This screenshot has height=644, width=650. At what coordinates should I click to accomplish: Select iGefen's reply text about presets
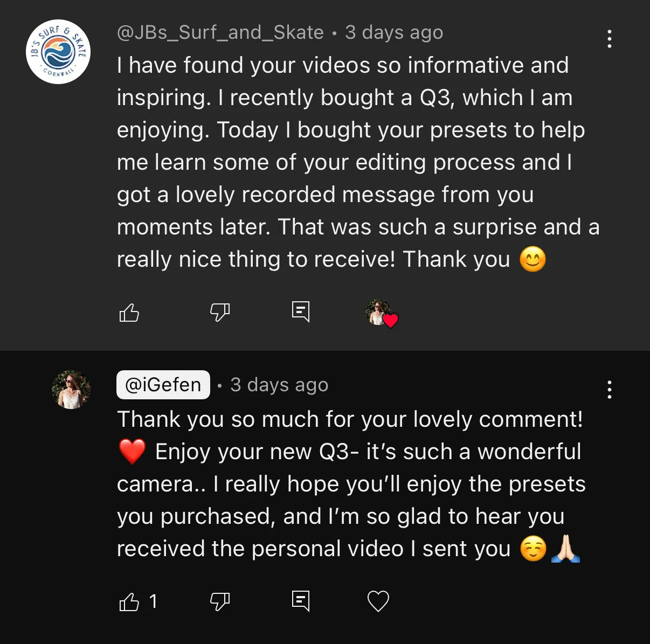point(350,484)
